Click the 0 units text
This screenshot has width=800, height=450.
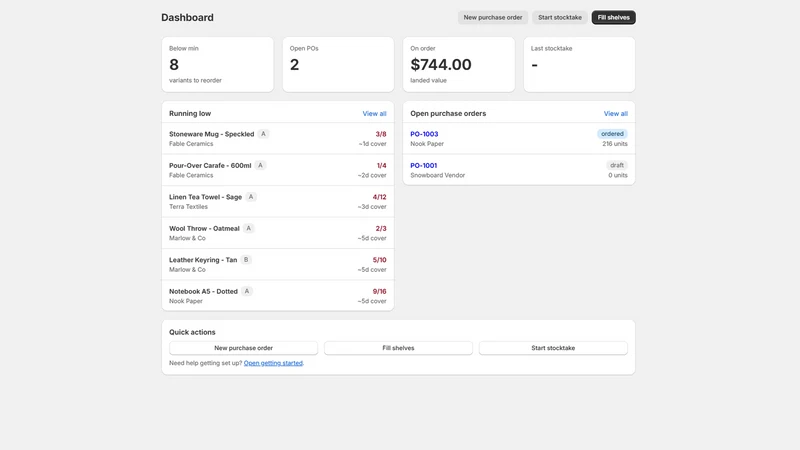[x=618, y=176]
